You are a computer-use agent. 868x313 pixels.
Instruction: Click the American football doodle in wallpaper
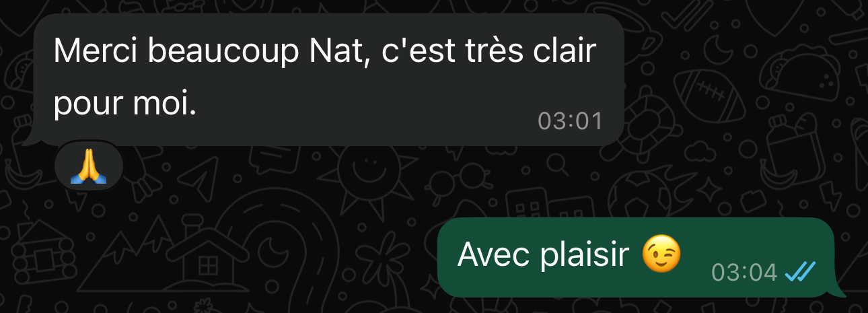pos(709,96)
